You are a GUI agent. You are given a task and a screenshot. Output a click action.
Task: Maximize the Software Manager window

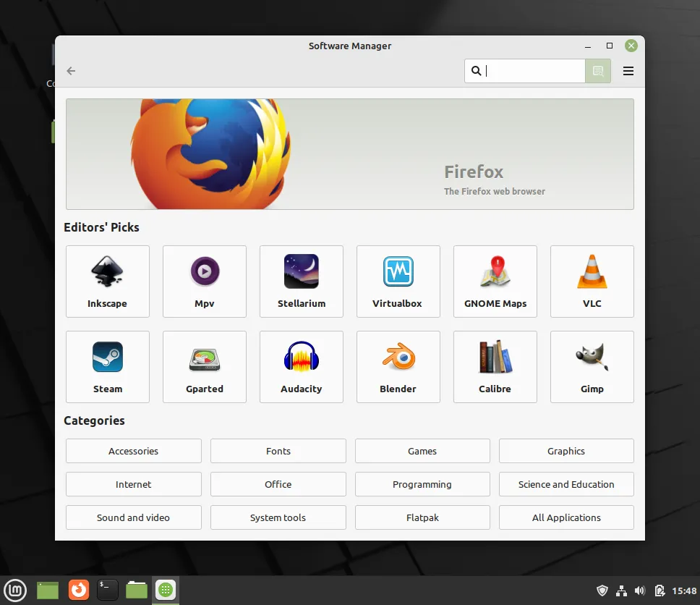coord(610,46)
